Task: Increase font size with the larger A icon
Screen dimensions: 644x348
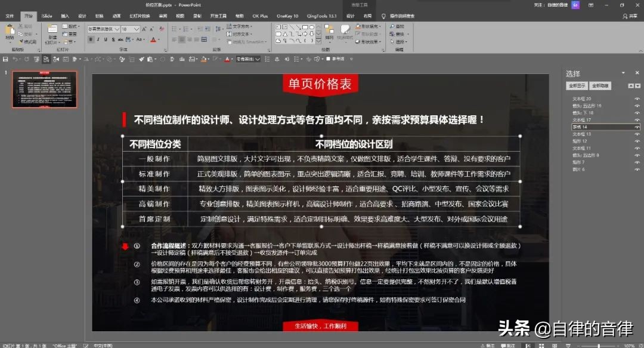Action: 144,29
